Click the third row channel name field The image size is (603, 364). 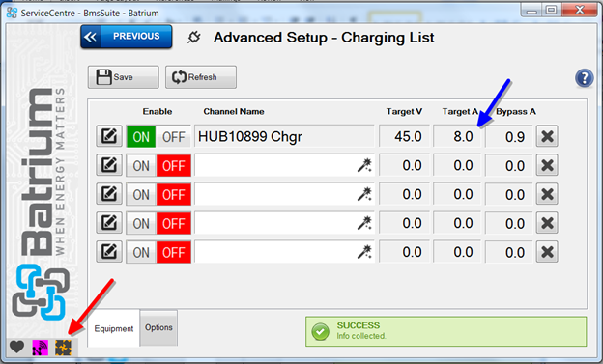click(284, 194)
